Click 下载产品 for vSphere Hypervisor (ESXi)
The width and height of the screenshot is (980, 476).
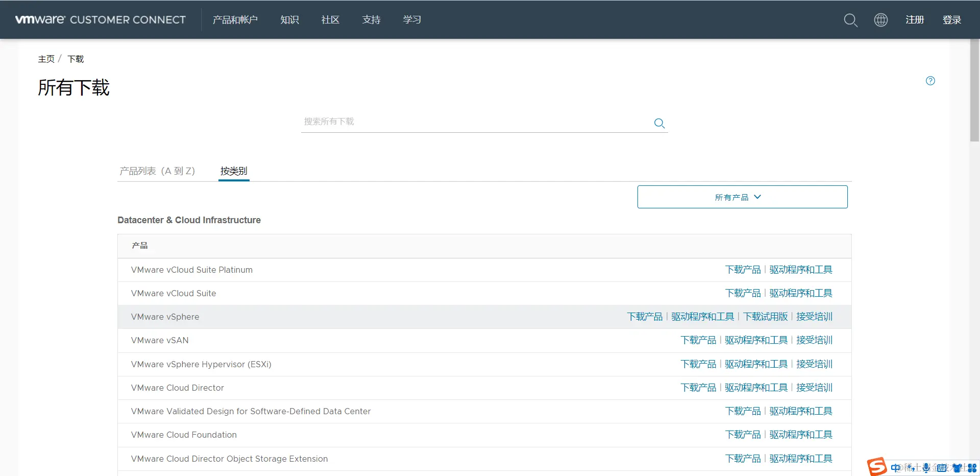point(698,364)
